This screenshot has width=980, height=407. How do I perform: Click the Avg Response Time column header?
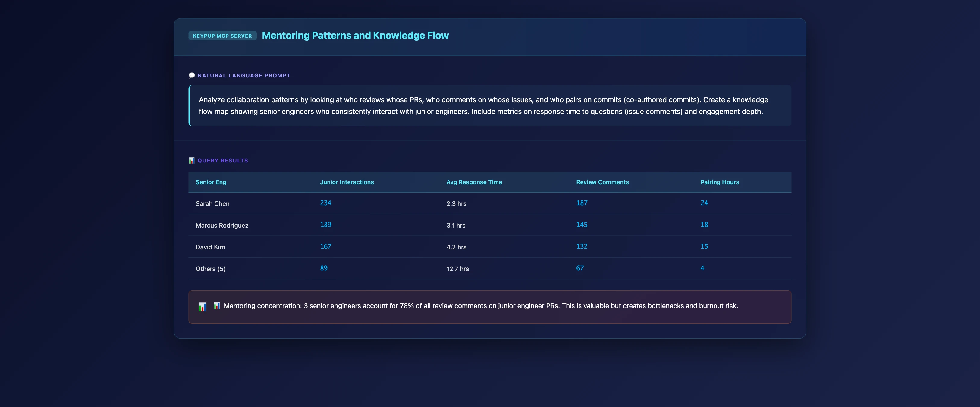[x=474, y=182]
